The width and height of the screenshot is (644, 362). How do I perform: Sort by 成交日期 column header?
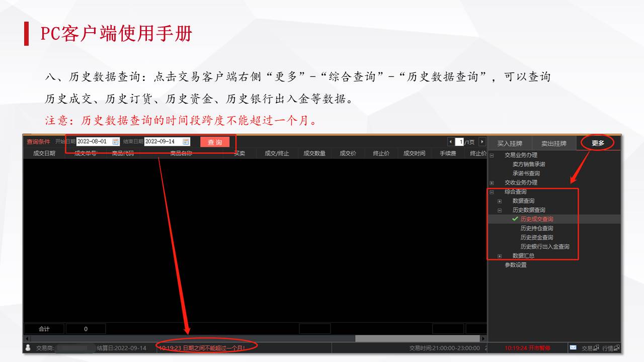click(x=44, y=153)
